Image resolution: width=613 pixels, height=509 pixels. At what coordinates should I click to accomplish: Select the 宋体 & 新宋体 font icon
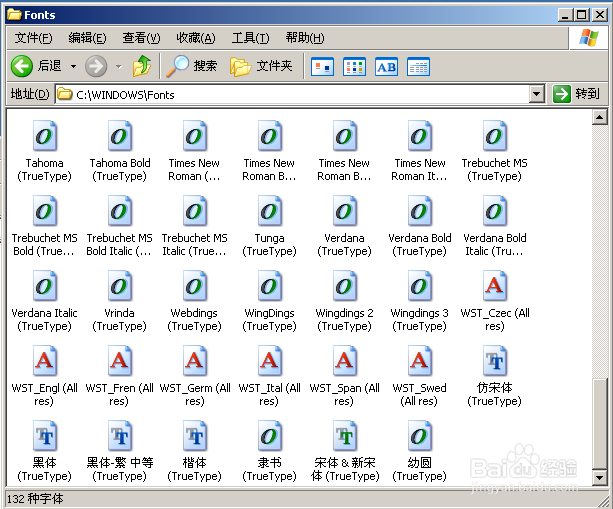pos(345,436)
